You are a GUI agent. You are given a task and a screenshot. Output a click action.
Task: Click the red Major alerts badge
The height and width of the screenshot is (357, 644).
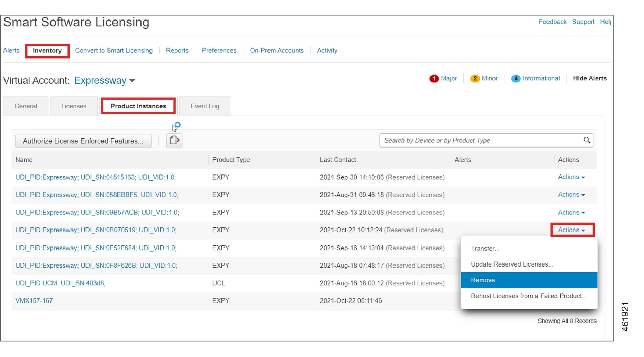tap(434, 79)
